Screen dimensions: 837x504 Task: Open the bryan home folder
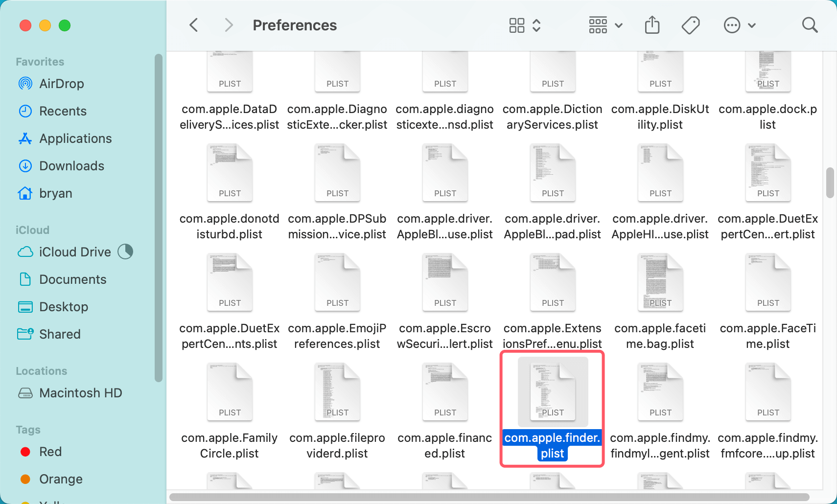pyautogui.click(x=55, y=193)
